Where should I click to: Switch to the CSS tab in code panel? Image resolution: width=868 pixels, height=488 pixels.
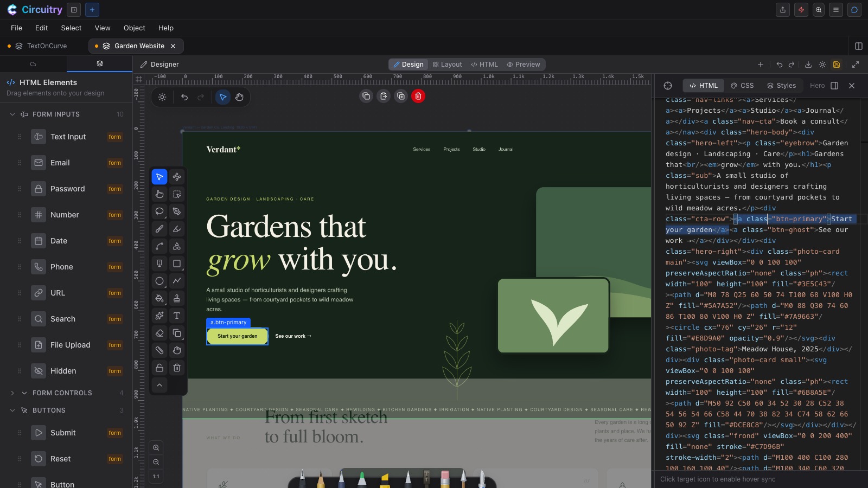coord(742,86)
